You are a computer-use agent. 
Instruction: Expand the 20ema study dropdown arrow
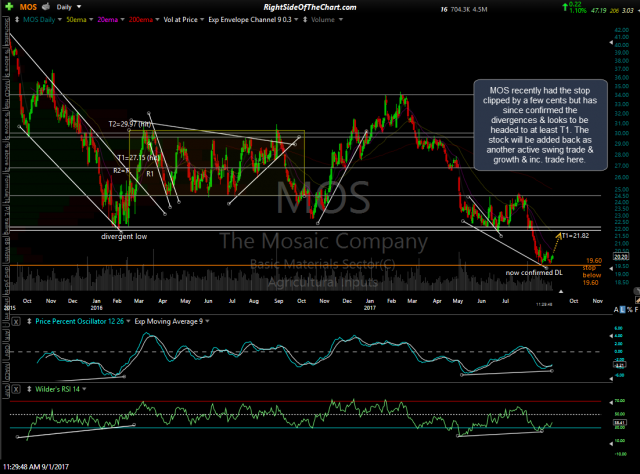pos(122,20)
